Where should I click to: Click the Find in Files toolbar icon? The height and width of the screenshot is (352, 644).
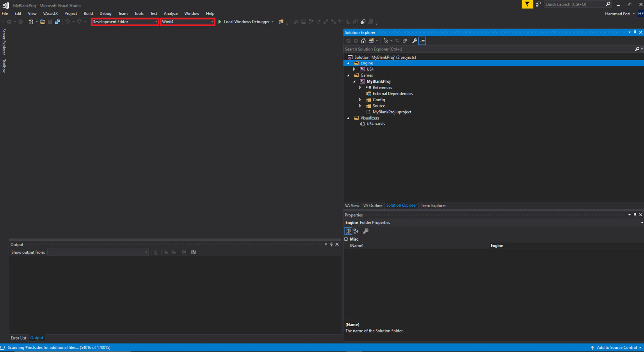tap(281, 22)
